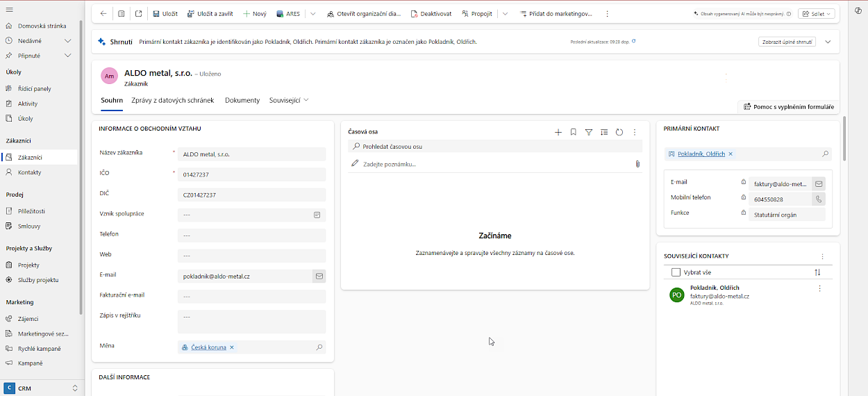Click 'Uložit a zavřít' button
868x396 pixels.
click(210, 13)
